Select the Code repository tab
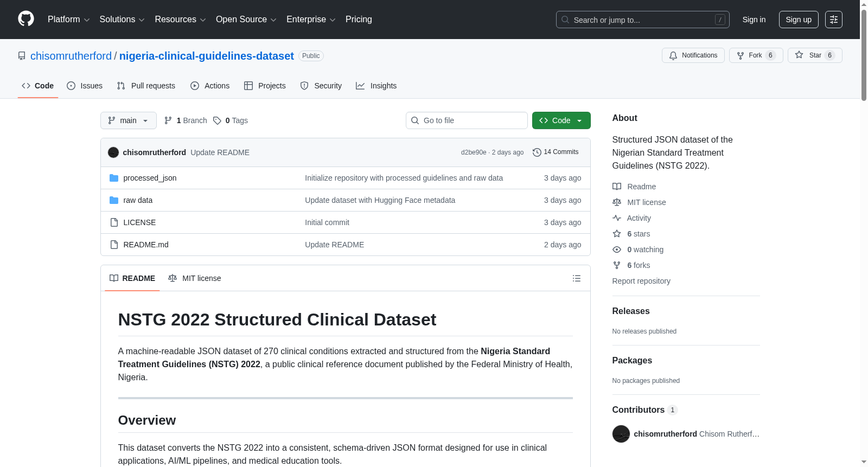Image resolution: width=868 pixels, height=467 pixels. 38,86
